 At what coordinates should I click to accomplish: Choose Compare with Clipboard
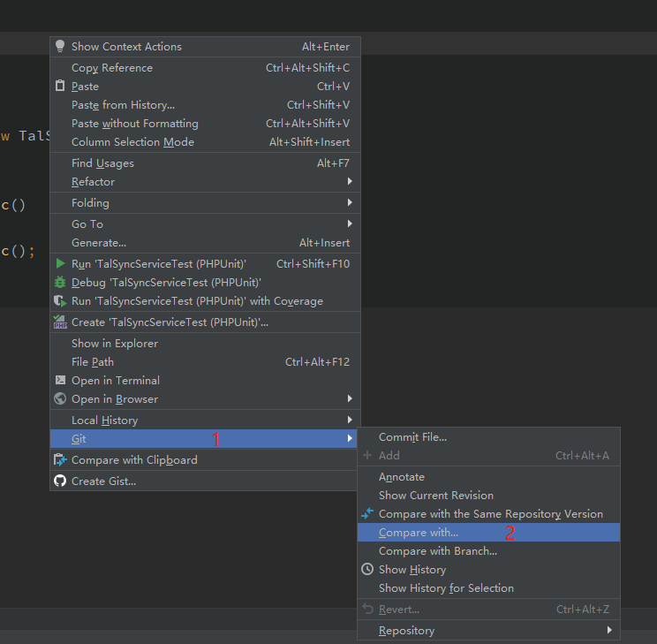204,460
